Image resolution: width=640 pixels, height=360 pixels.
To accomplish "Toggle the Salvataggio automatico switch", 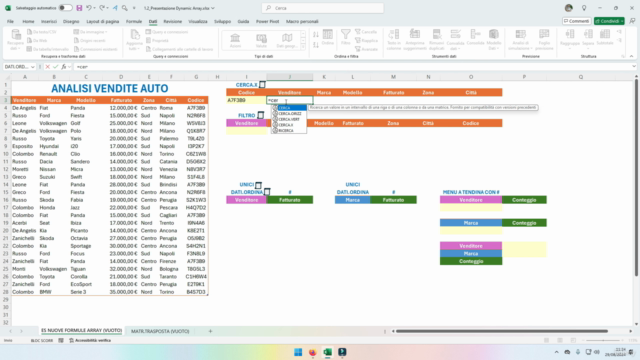I will [x=65, y=8].
